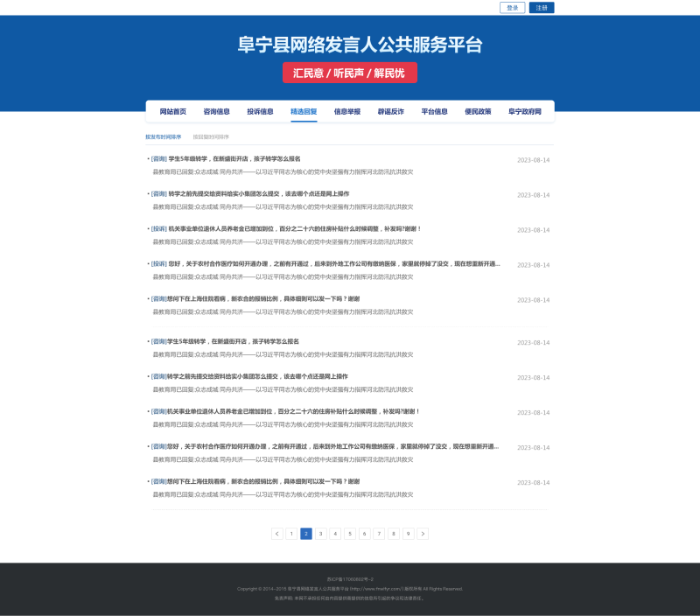Screen dimensions: 700x616
Task: Switch to the 平台信息 tab
Action: (x=435, y=112)
